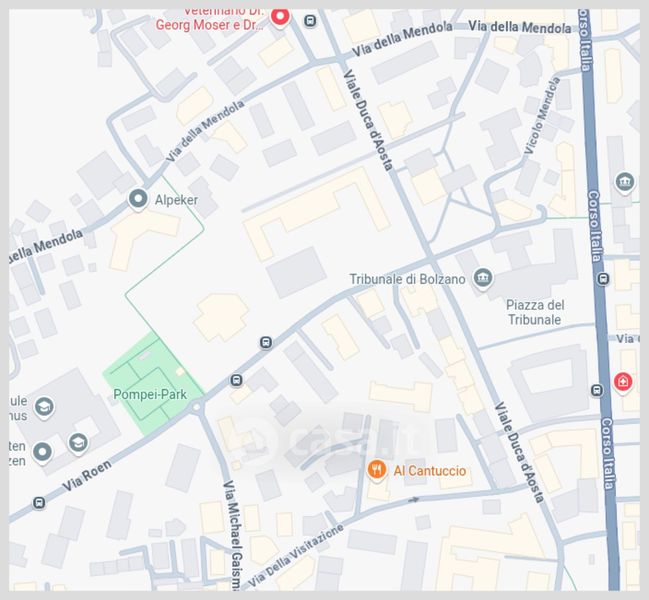Open the graduation cap marker nearest Pompei-Park
The height and width of the screenshot is (600, 649).
78,444
